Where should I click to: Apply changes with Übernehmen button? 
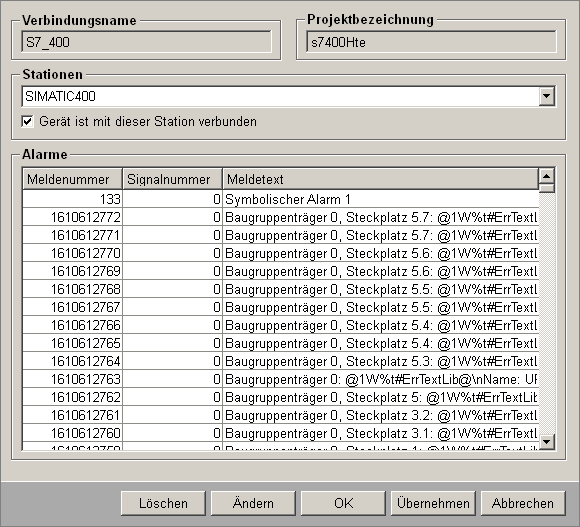[x=433, y=503]
